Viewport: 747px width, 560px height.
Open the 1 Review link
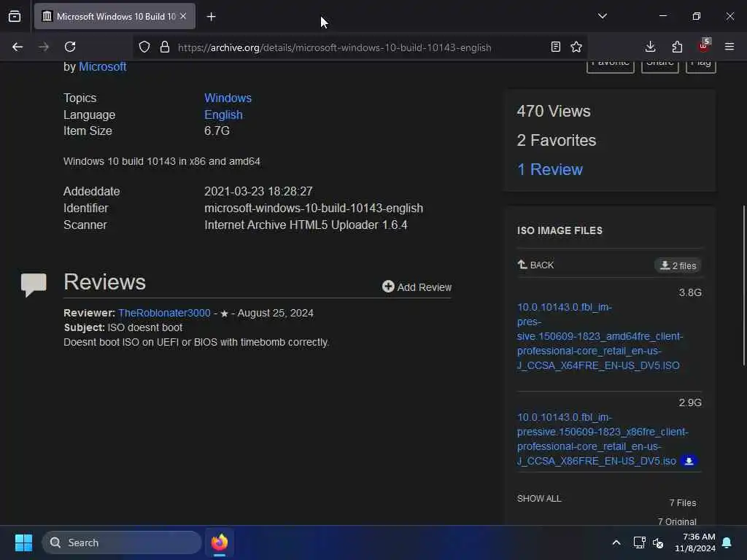click(550, 169)
